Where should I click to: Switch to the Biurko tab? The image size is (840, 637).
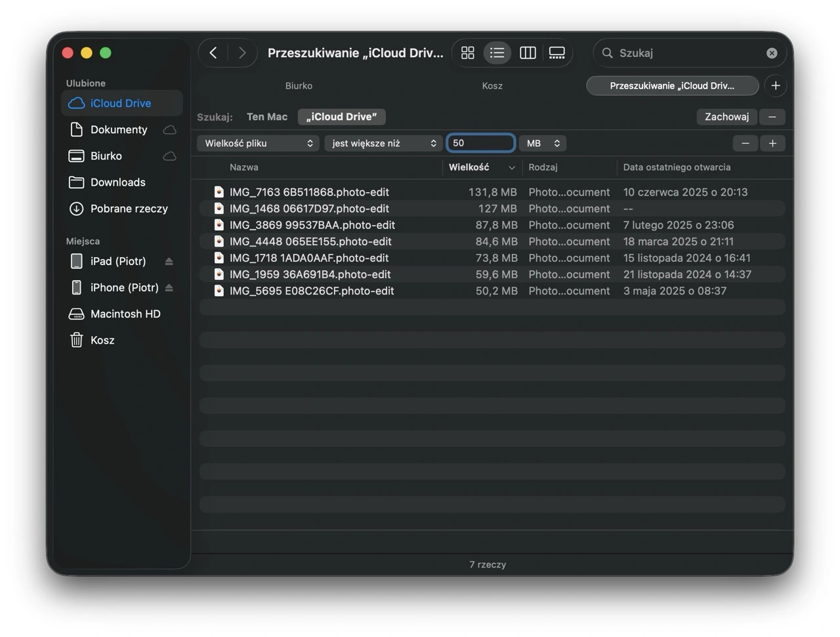tap(299, 86)
